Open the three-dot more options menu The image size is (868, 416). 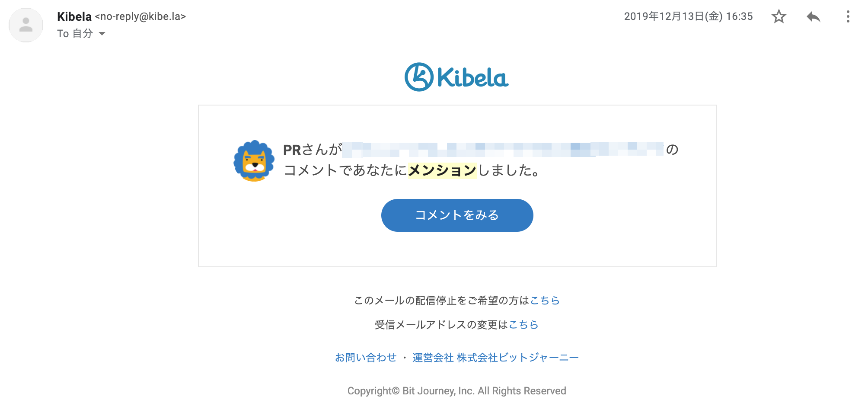pos(848,17)
